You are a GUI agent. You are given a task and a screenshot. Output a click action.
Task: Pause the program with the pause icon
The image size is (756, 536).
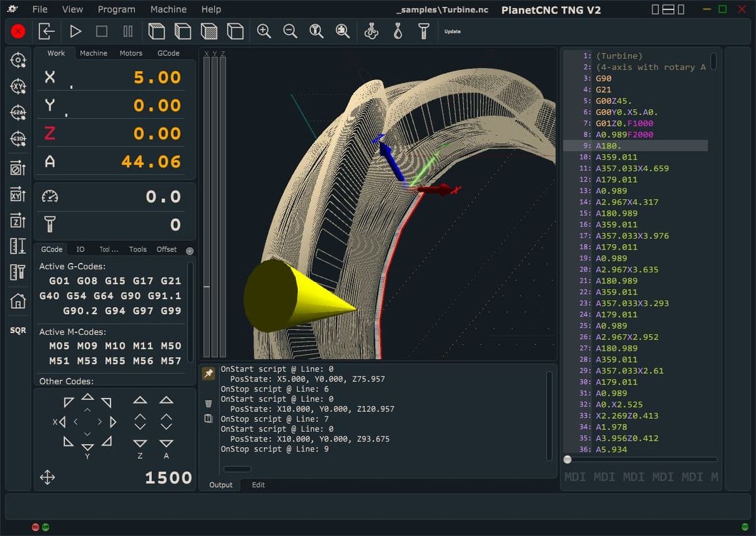128,32
